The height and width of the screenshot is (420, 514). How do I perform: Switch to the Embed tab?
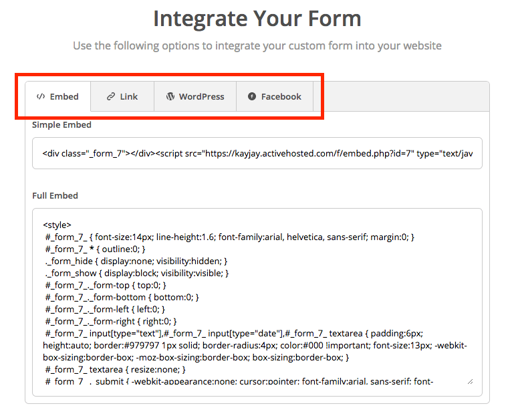click(x=57, y=96)
